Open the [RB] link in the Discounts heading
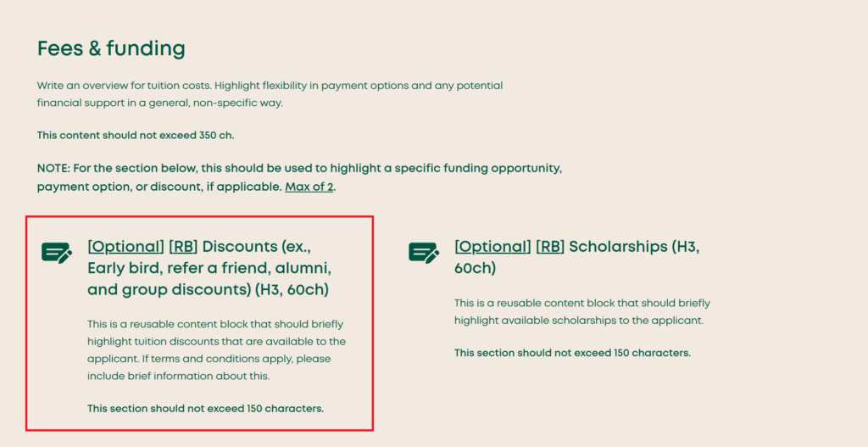868x447 pixels. 183,247
